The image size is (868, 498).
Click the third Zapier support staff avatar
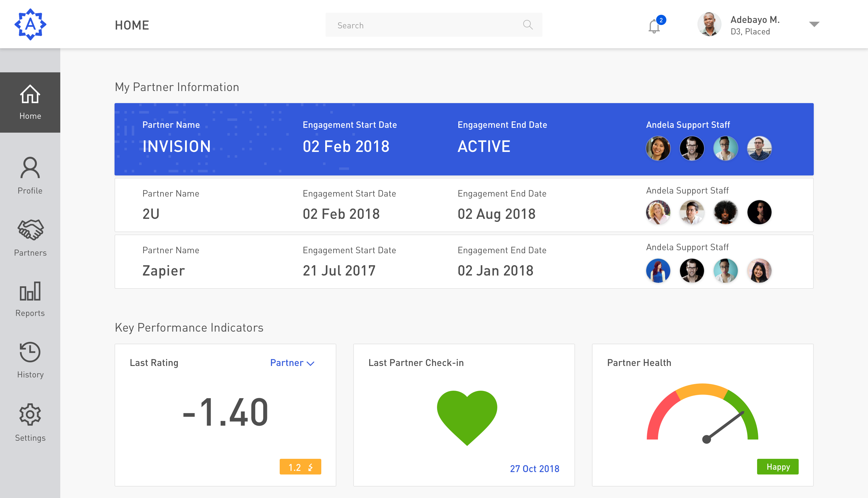click(725, 270)
